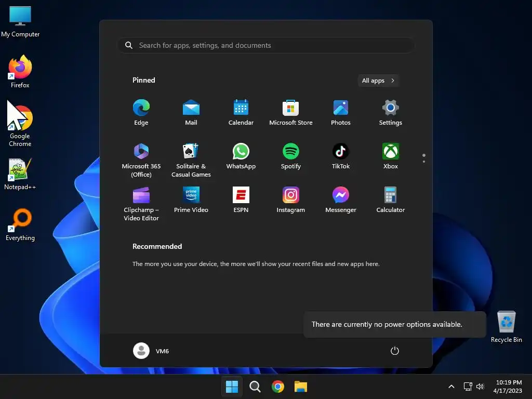Open Chrome from the taskbar
This screenshot has height=399, width=532.
(x=278, y=387)
